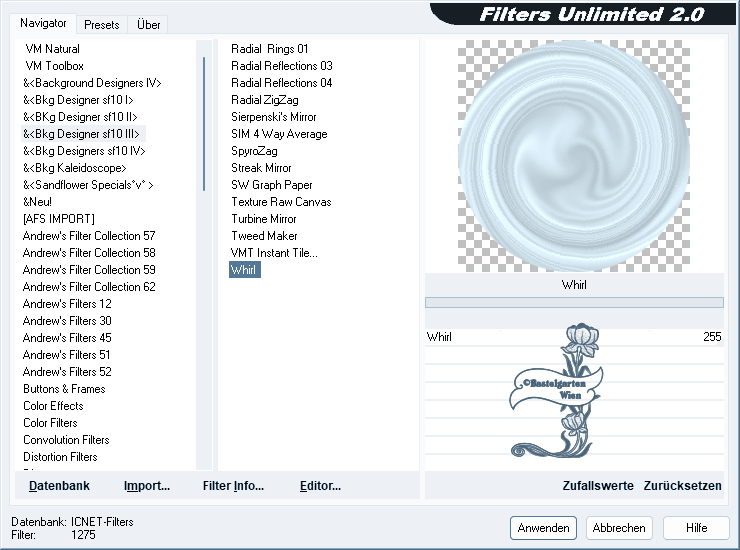The height and width of the screenshot is (550, 740).
Task: Select Andrew's Filters 52 category
Action: point(67,372)
